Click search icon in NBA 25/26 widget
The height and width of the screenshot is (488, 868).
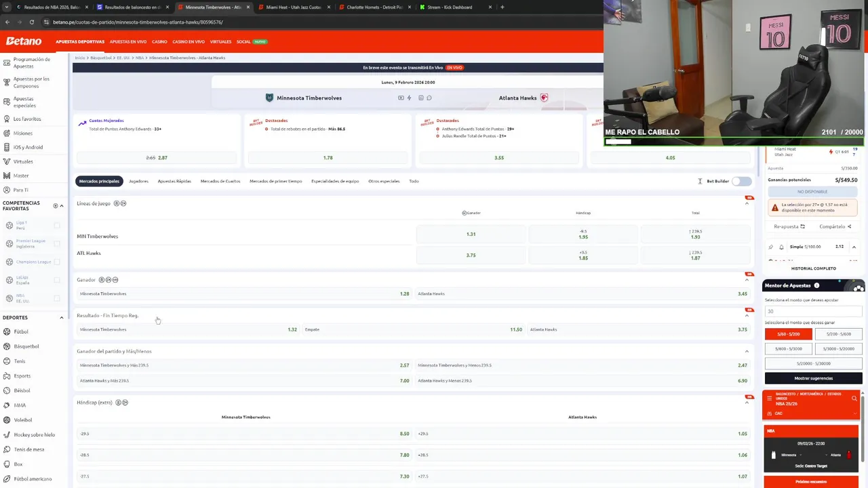click(x=854, y=399)
